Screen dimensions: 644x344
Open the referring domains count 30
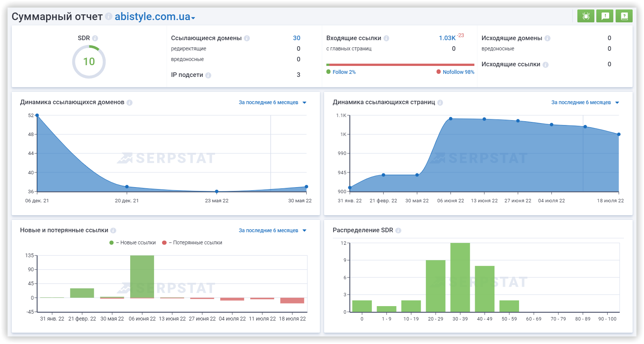tap(296, 38)
